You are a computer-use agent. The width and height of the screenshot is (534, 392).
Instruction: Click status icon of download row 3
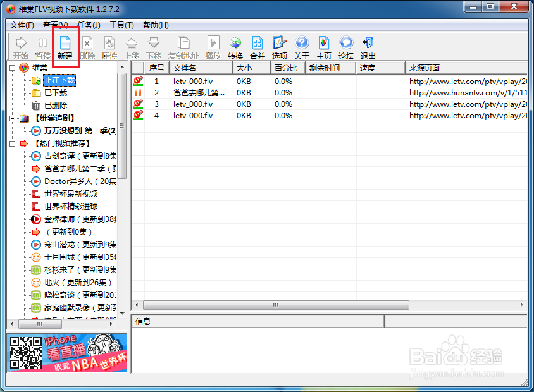tap(139, 104)
